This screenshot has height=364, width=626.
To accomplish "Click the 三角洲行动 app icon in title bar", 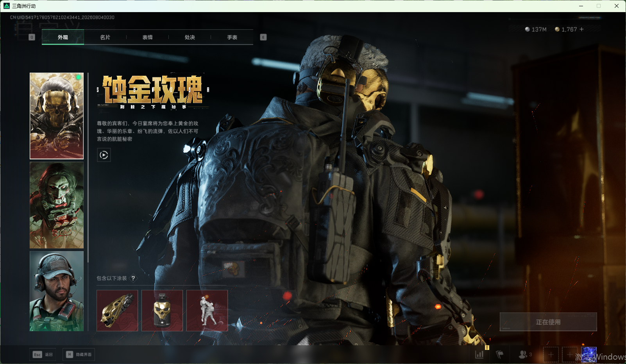I will [7, 6].
